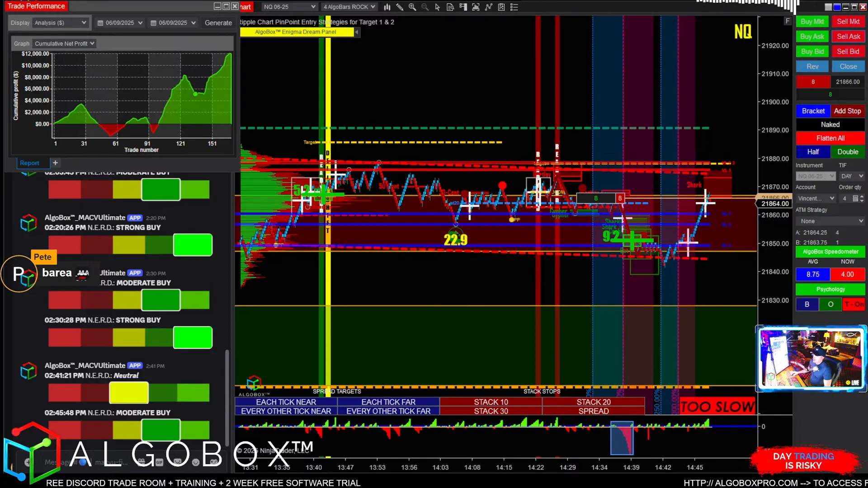
Task: Click the AlgoBox cube logo on chart
Action: [x=254, y=383]
